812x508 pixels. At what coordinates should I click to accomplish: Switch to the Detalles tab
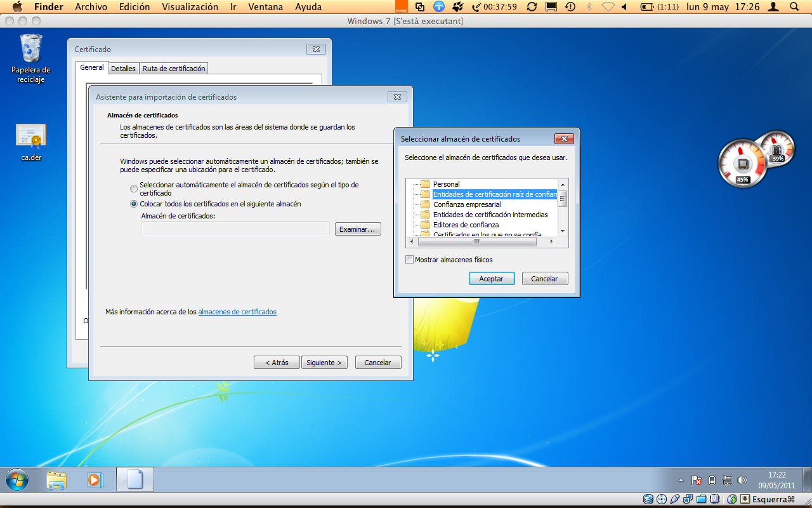coord(123,69)
